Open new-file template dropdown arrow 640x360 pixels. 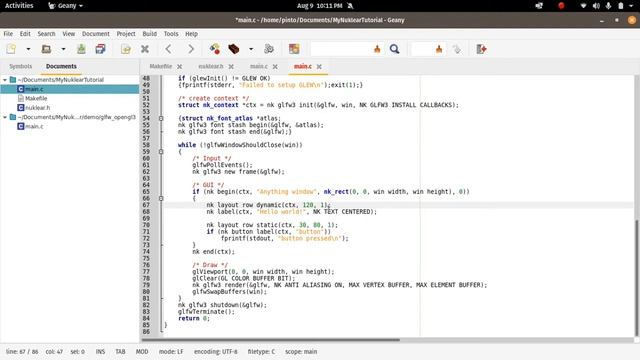pos(28,49)
